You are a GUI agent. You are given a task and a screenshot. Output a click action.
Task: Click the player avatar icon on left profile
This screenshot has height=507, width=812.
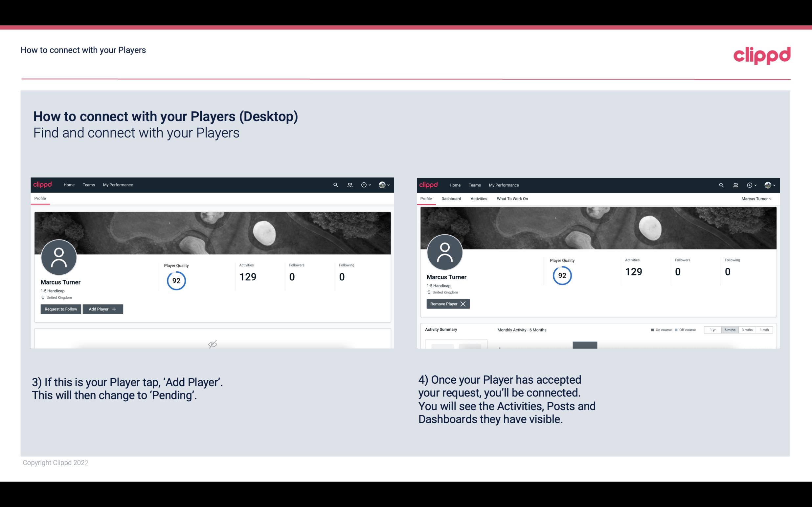tap(58, 257)
